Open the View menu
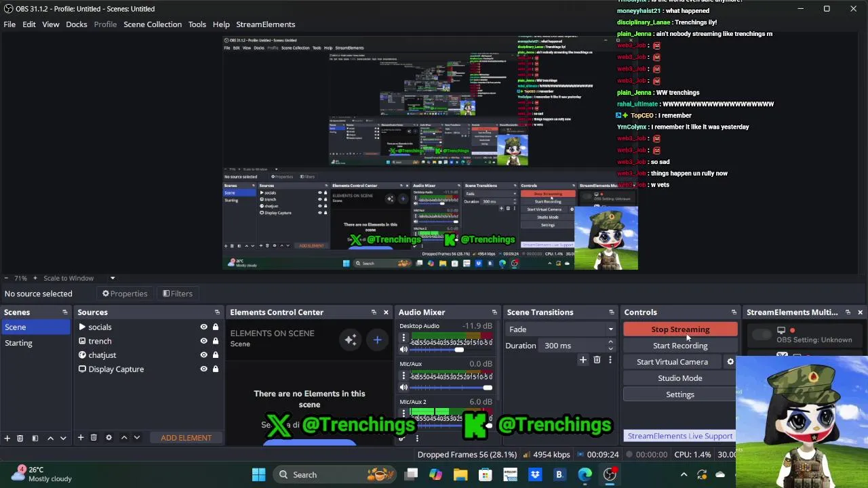Screen dimensions: 868x488 (51, 24)
